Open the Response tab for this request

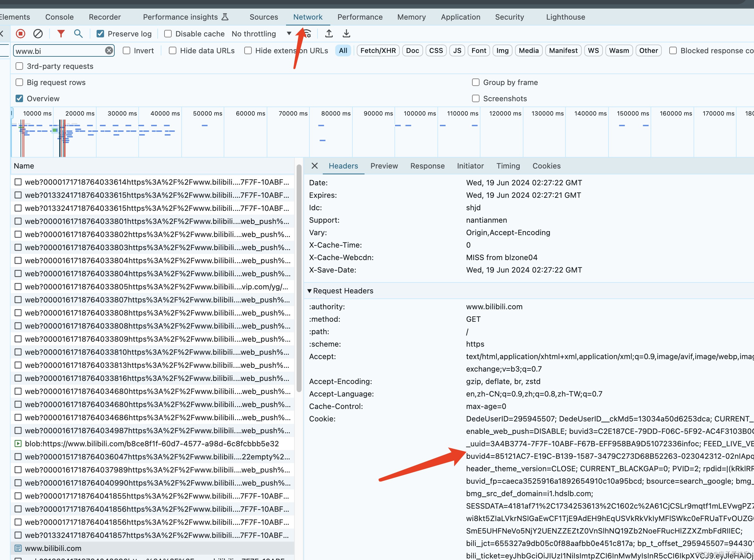click(x=427, y=166)
